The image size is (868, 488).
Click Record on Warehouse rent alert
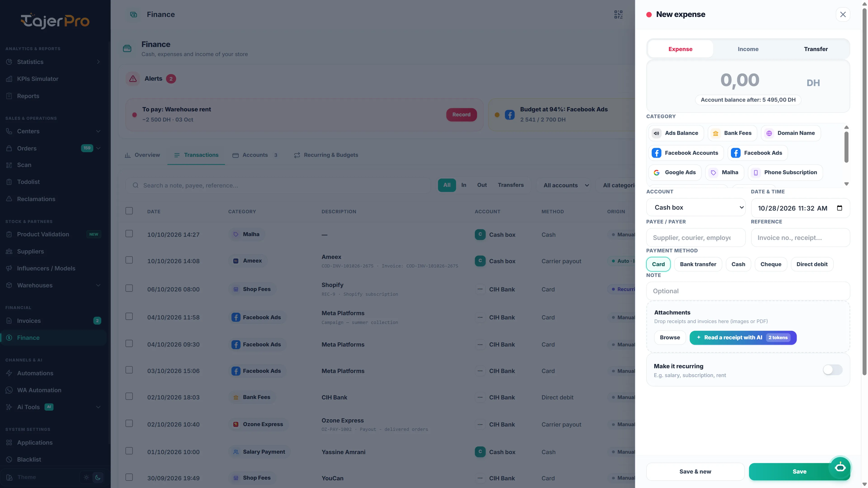(x=461, y=115)
